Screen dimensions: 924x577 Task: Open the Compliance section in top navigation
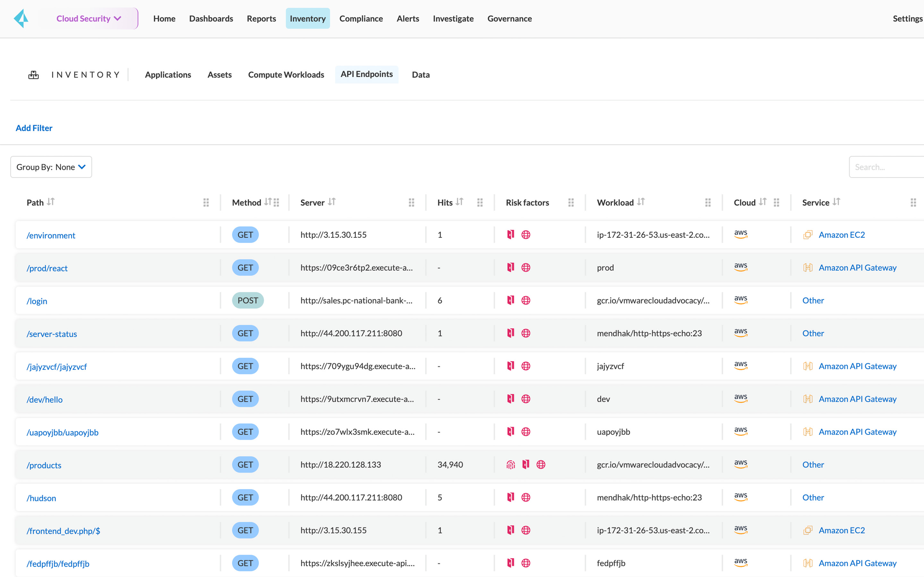click(361, 18)
